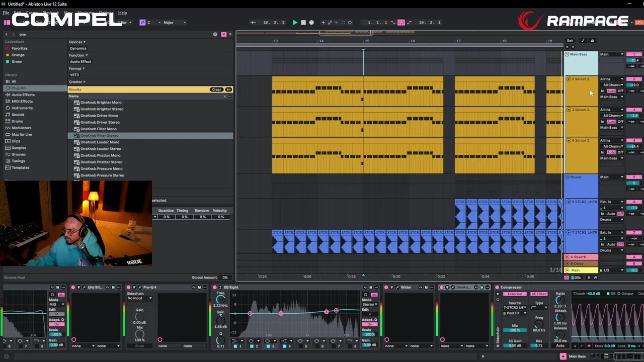Open the scale mode Major dropdown
The width and height of the screenshot is (644, 362).
tap(174, 23)
